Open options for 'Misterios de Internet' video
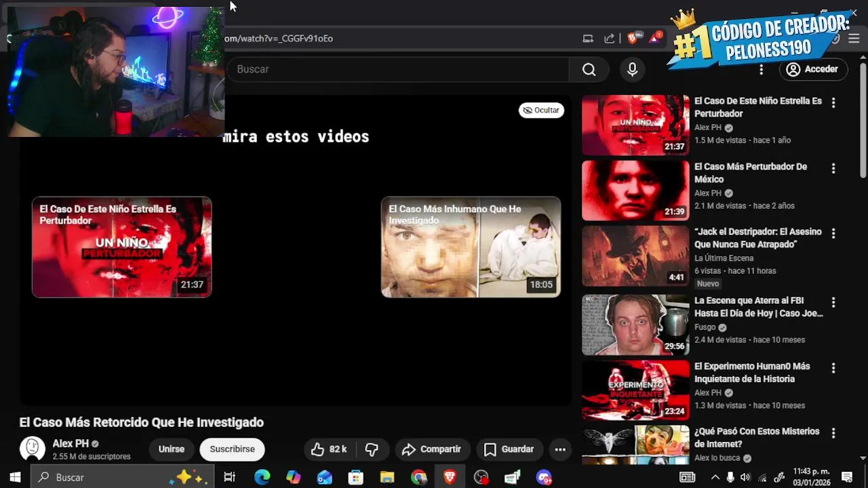The width and height of the screenshot is (868, 488). [x=833, y=433]
